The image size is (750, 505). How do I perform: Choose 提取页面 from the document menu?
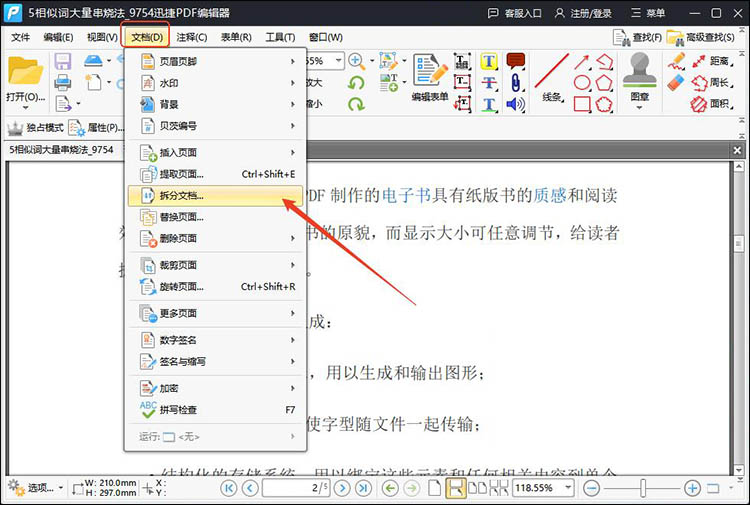pos(215,174)
